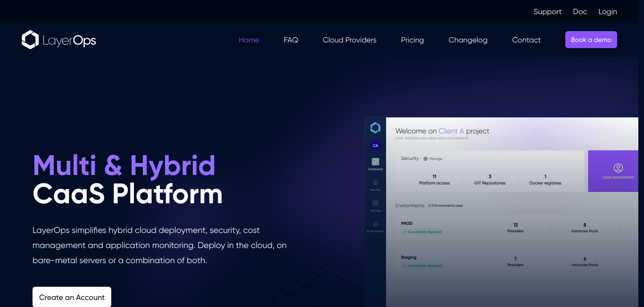644x307 pixels.
Task: Click the hexagon logo in dashboard sidebar
Action: click(375, 127)
